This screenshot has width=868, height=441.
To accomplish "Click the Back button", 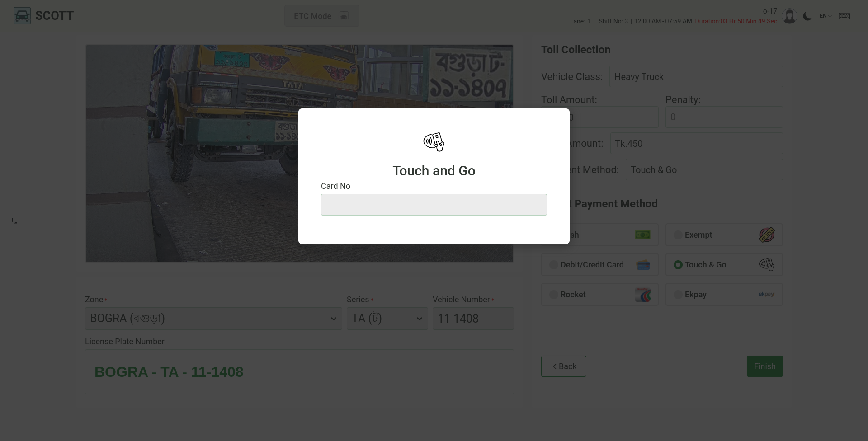I will click(564, 366).
